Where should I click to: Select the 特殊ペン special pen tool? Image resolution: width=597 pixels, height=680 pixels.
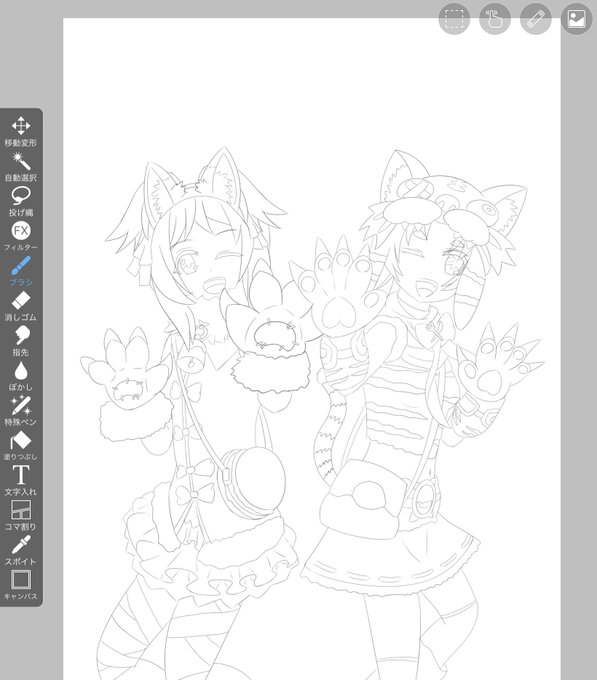tap(21, 411)
